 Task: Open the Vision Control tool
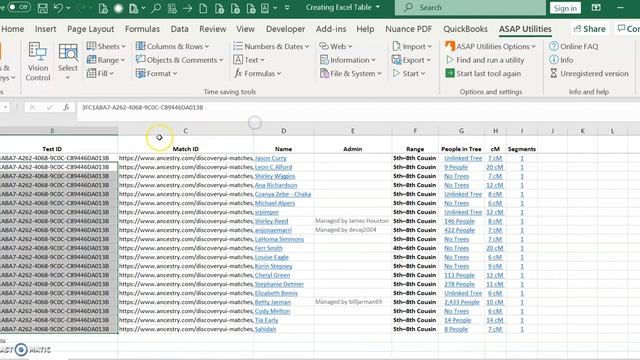click(x=38, y=62)
